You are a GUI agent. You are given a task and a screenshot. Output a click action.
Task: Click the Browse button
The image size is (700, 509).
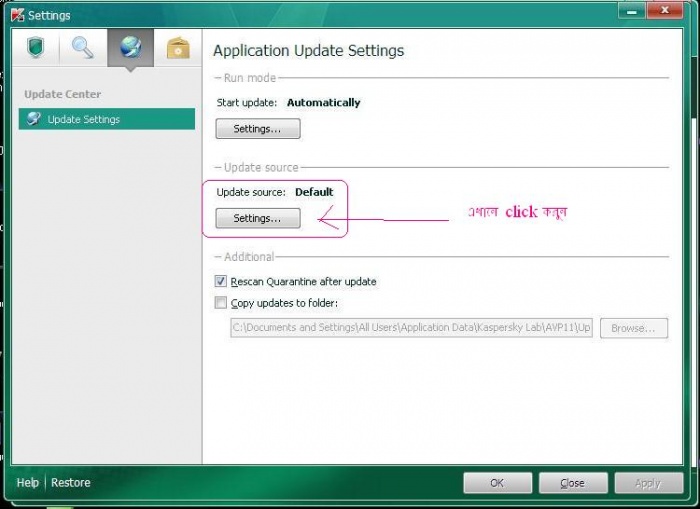click(x=633, y=328)
